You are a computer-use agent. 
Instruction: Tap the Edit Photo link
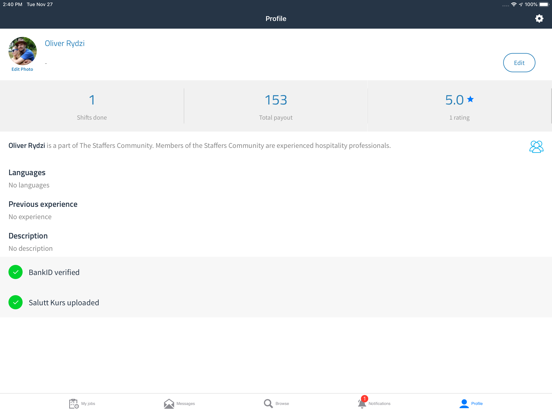pyautogui.click(x=22, y=69)
